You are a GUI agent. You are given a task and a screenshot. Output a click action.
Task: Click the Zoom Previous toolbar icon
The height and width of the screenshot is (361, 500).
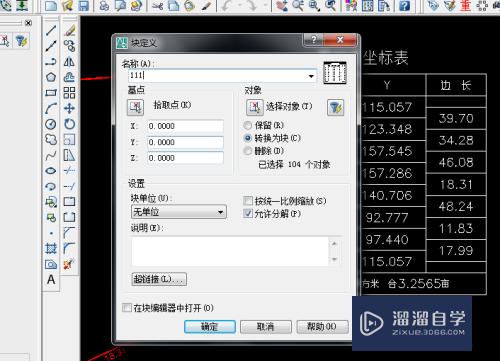click(x=330, y=6)
